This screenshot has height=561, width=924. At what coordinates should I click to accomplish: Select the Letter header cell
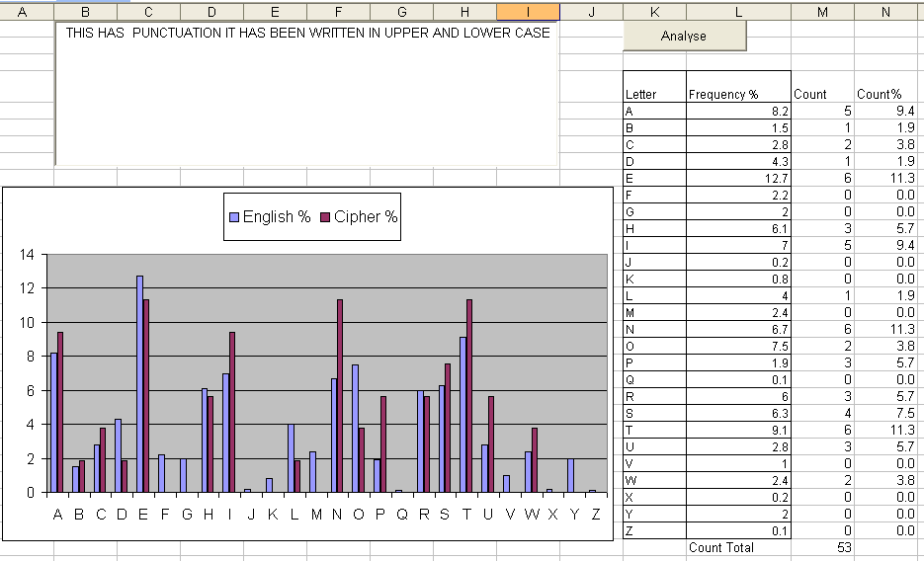(x=654, y=87)
